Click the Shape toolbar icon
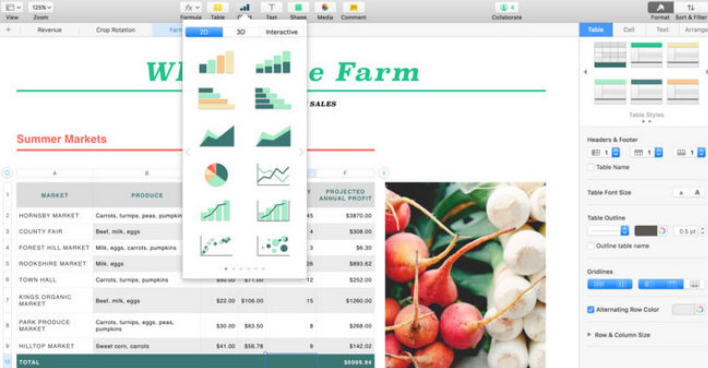 point(298,8)
